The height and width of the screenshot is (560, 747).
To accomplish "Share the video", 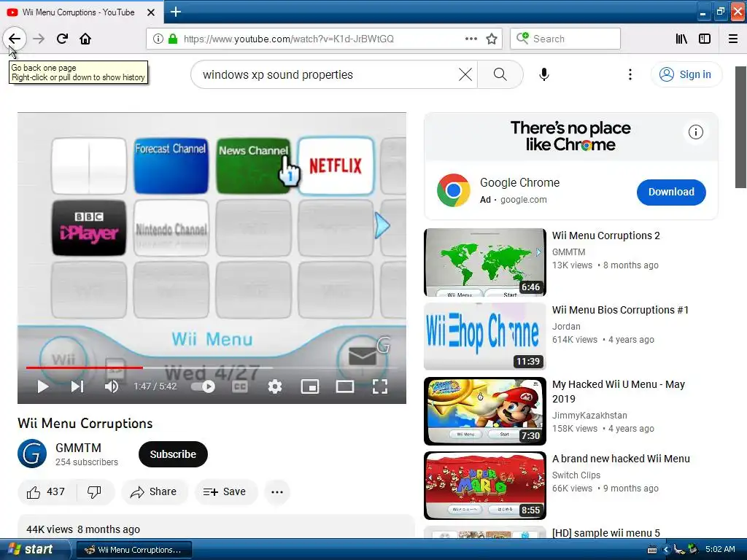I will tap(155, 492).
